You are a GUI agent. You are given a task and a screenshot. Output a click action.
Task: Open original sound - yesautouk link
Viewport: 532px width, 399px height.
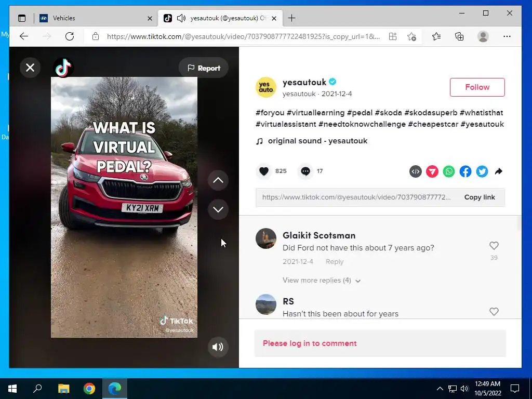(x=317, y=141)
